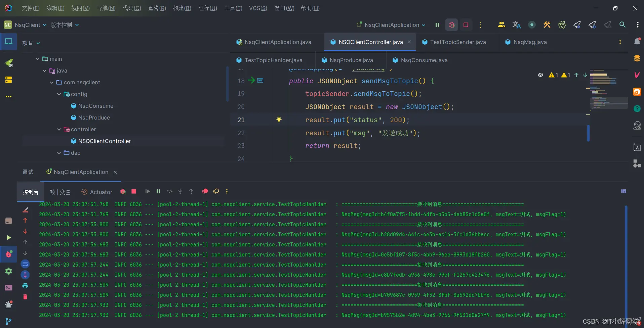The image size is (644, 328).
Task: Open the Terminal tool window
Action: tap(9, 288)
